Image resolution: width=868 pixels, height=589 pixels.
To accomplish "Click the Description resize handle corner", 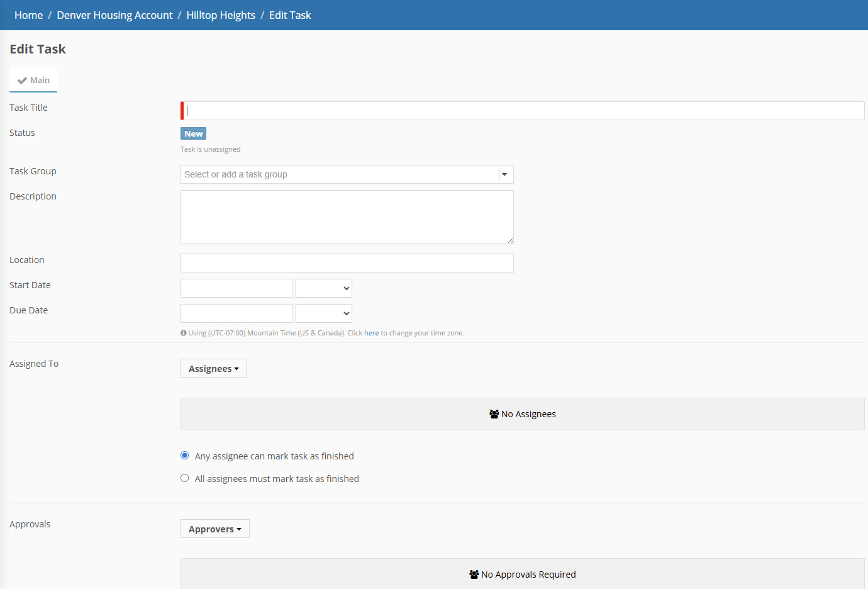I will (510, 240).
